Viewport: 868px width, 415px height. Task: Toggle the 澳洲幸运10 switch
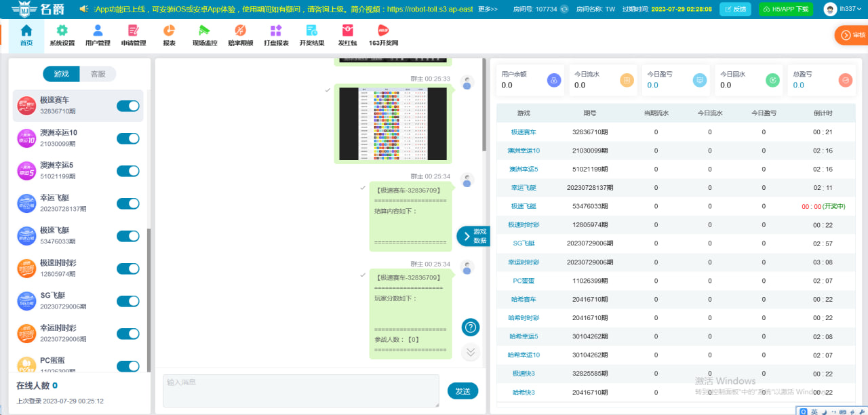click(x=128, y=138)
